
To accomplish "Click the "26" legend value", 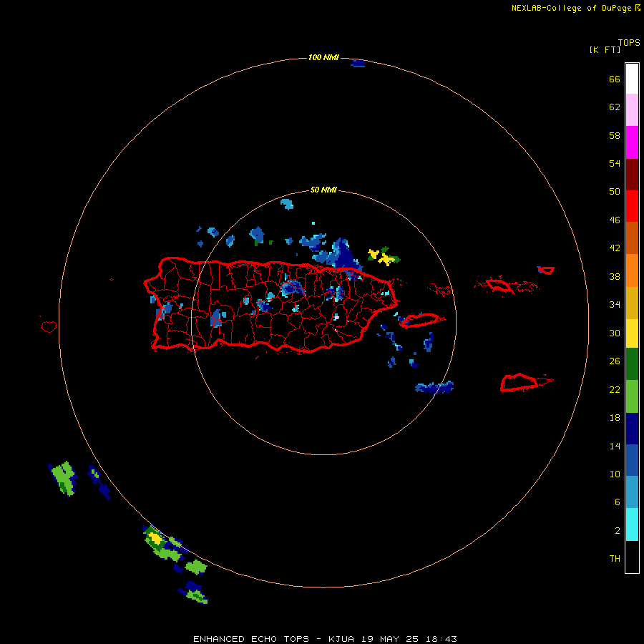I will (615, 361).
